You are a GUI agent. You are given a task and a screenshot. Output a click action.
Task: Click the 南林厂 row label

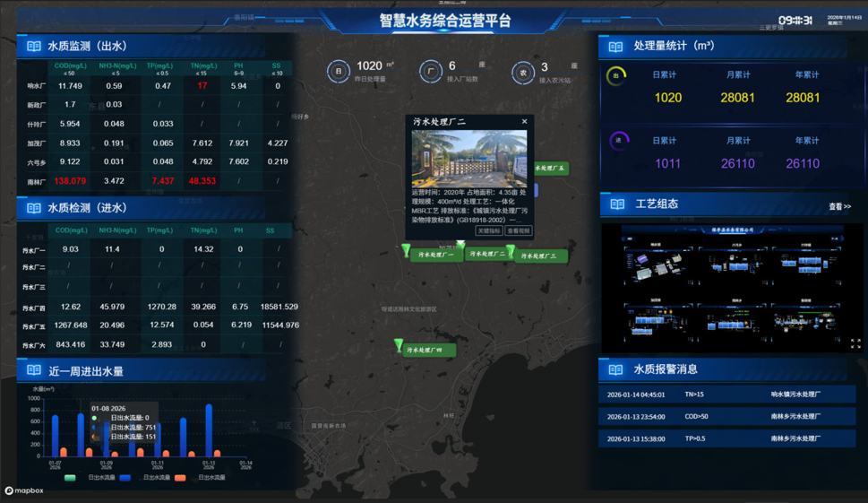(36, 182)
